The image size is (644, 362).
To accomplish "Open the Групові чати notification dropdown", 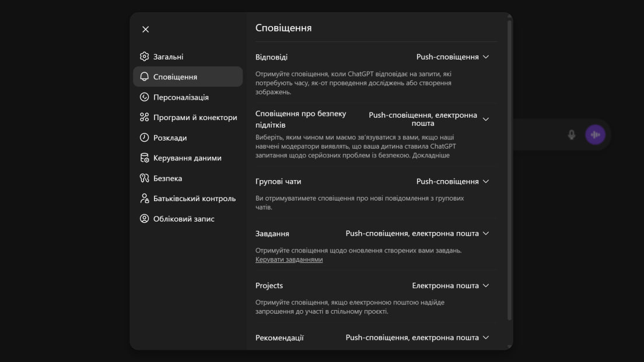I will (452, 181).
